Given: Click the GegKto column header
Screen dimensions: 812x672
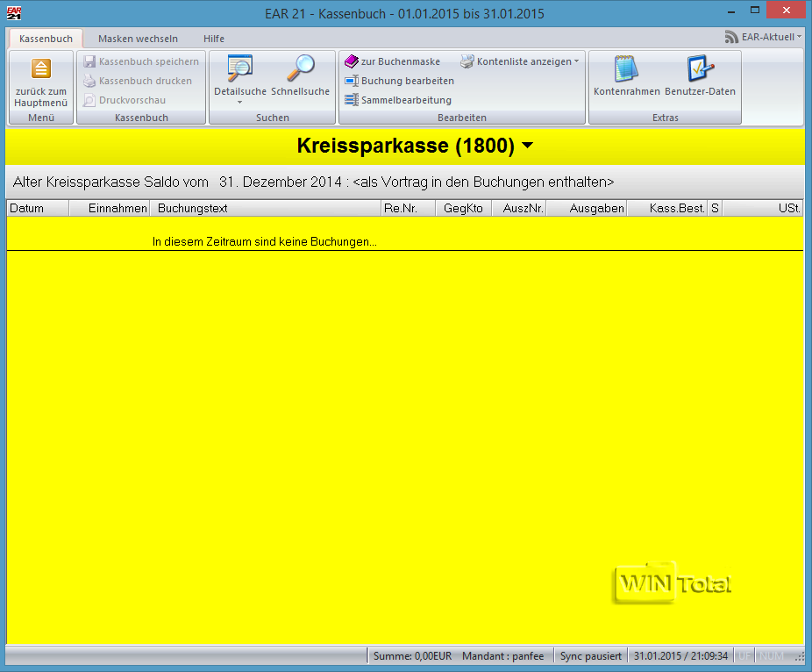Looking at the screenshot, I should pyautogui.click(x=463, y=208).
